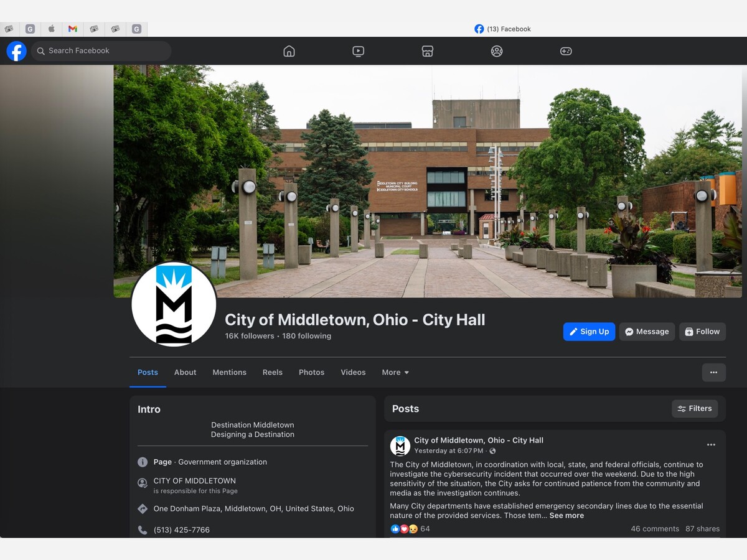This screenshot has height=560, width=747.
Task: Focus the Search Facebook field
Action: coord(101,51)
